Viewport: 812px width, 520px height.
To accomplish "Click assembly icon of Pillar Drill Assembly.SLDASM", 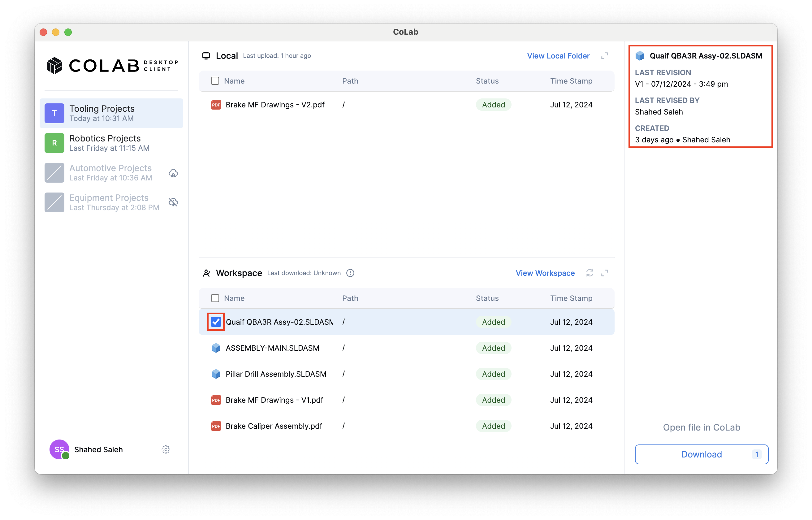I will click(216, 374).
